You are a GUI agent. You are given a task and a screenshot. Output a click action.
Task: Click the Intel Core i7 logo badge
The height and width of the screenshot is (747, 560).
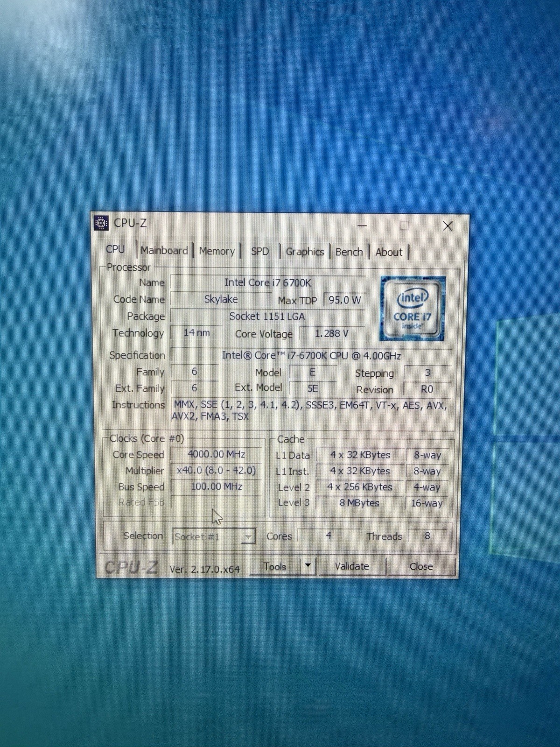click(x=413, y=308)
